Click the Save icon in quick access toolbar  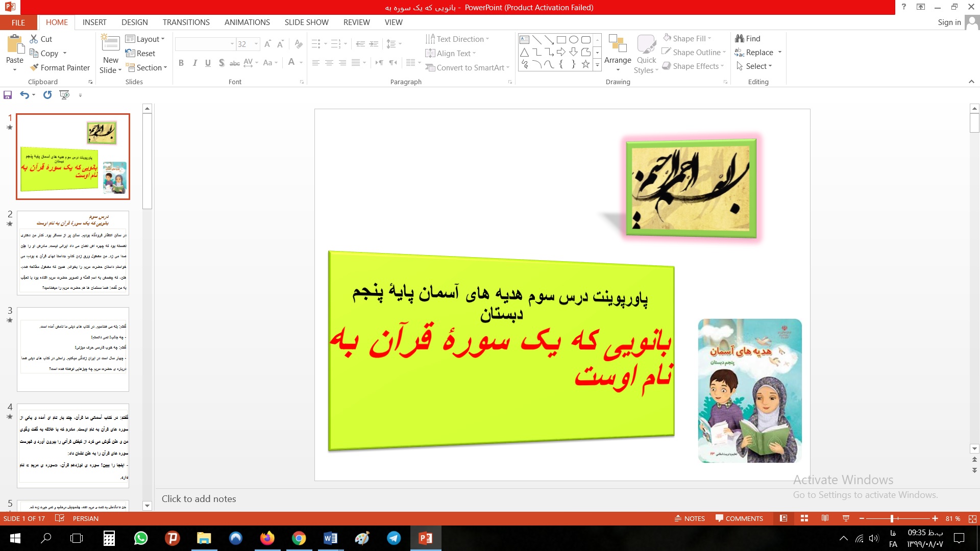[x=8, y=95]
